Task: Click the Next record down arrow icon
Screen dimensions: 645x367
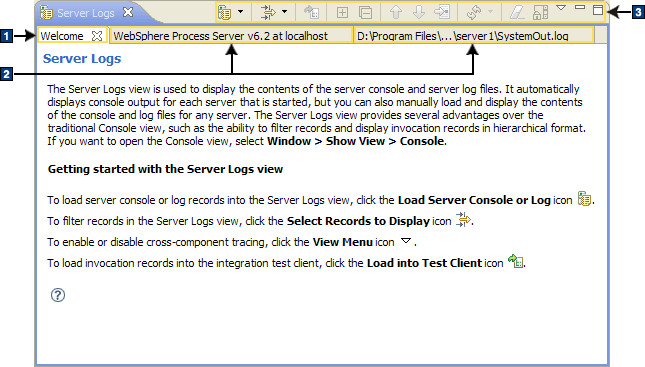Action: click(x=419, y=12)
